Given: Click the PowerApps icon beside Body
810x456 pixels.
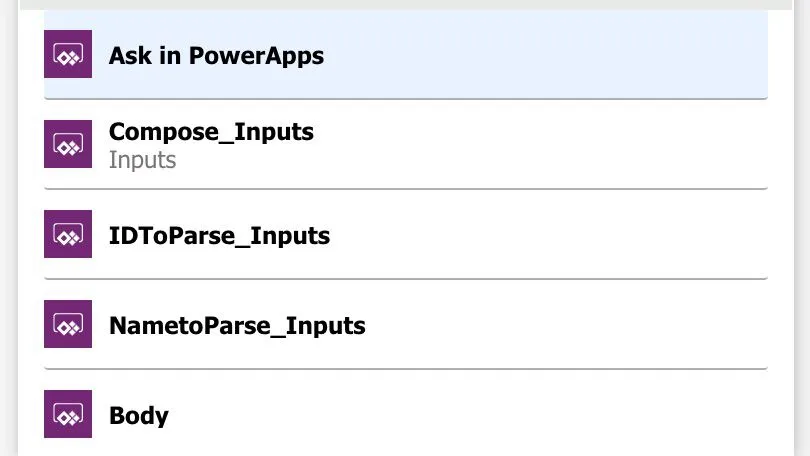Looking at the screenshot, I should tap(68, 414).
